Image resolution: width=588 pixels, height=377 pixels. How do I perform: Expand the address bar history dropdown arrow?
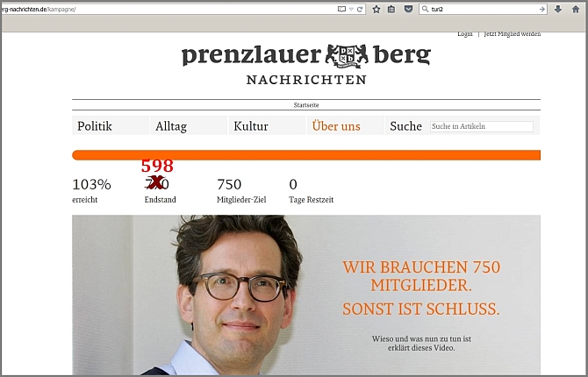tap(351, 10)
